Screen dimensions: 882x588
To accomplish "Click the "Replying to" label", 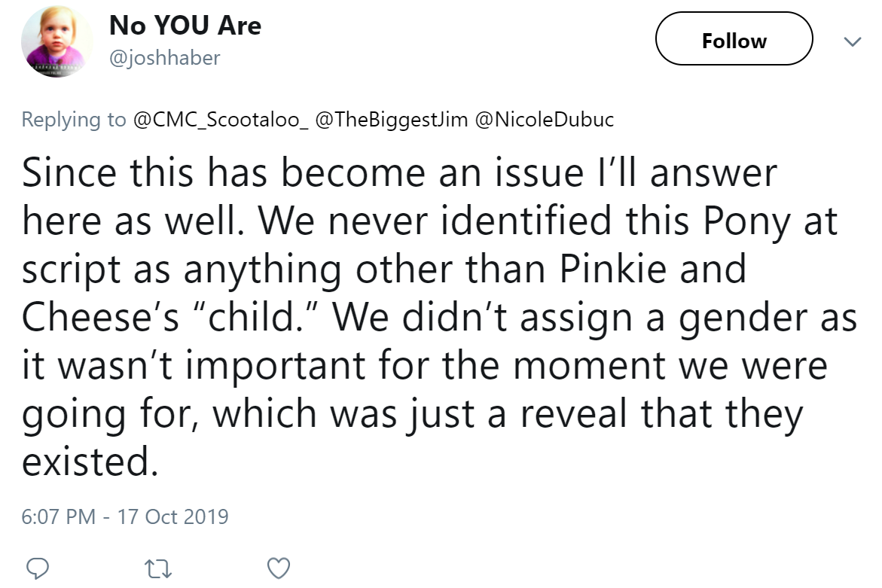I will tap(74, 120).
